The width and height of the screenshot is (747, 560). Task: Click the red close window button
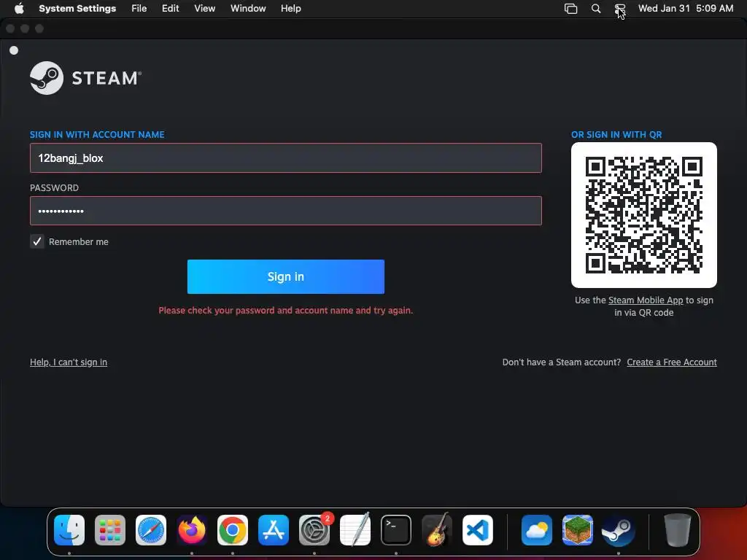coord(10,28)
